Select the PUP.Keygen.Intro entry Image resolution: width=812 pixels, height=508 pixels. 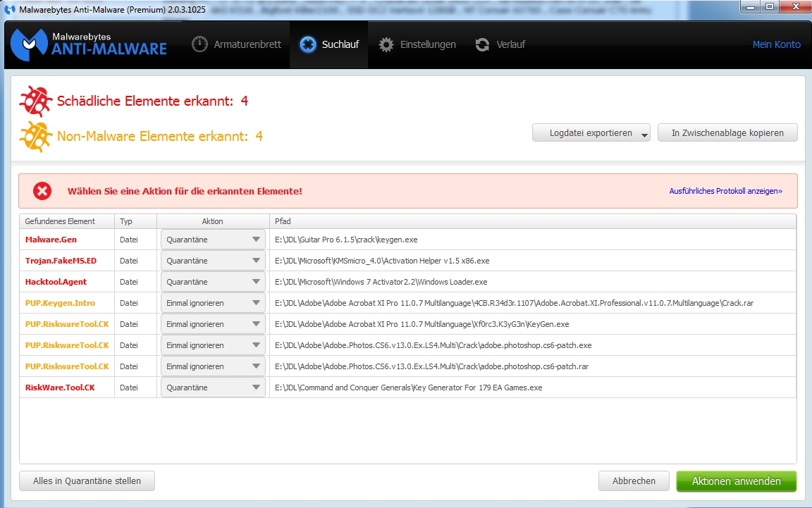coord(60,303)
